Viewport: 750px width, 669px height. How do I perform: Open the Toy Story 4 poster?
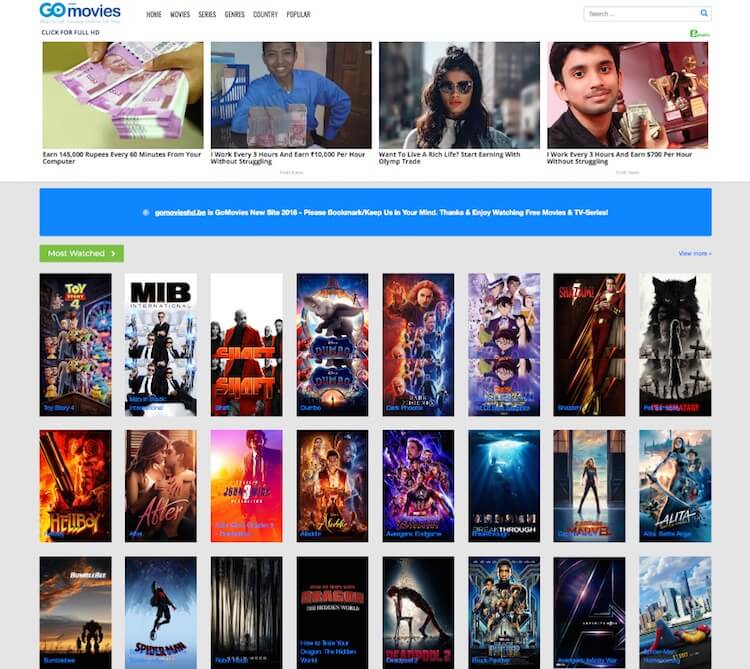(x=75, y=344)
